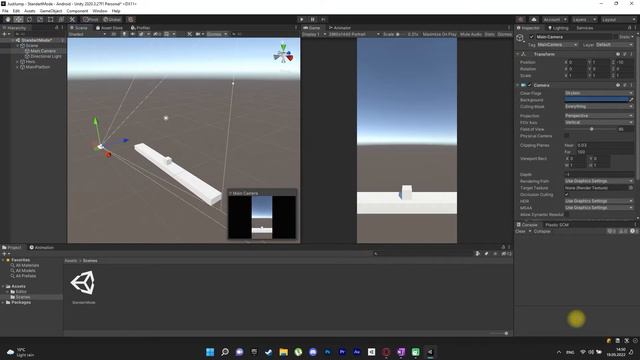
Task: Open the Culling Mask dropdown
Action: pyautogui.click(x=599, y=107)
